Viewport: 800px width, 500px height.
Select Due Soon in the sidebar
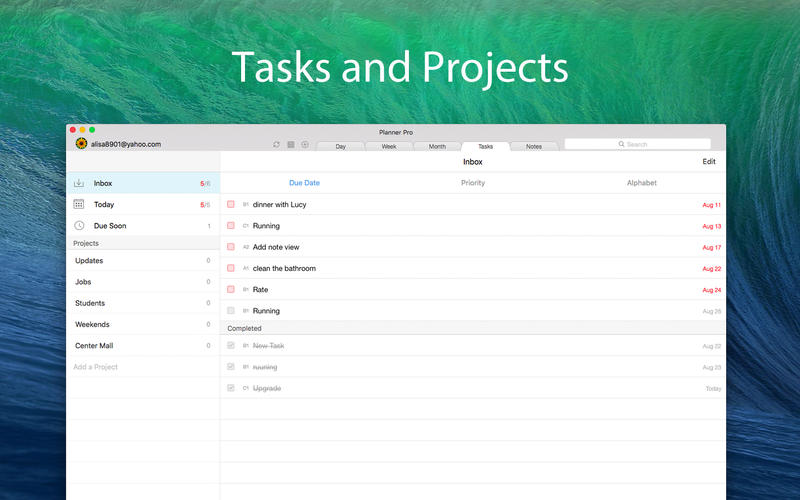(143, 226)
